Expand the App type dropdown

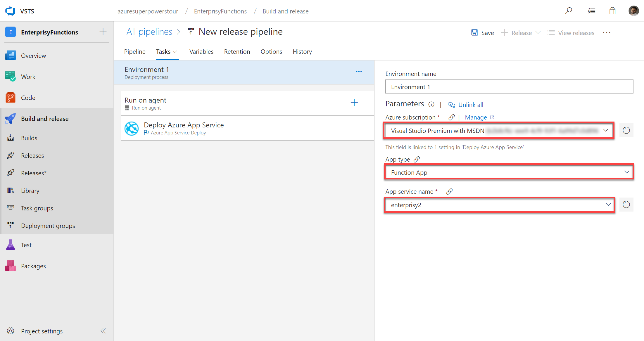pos(626,172)
